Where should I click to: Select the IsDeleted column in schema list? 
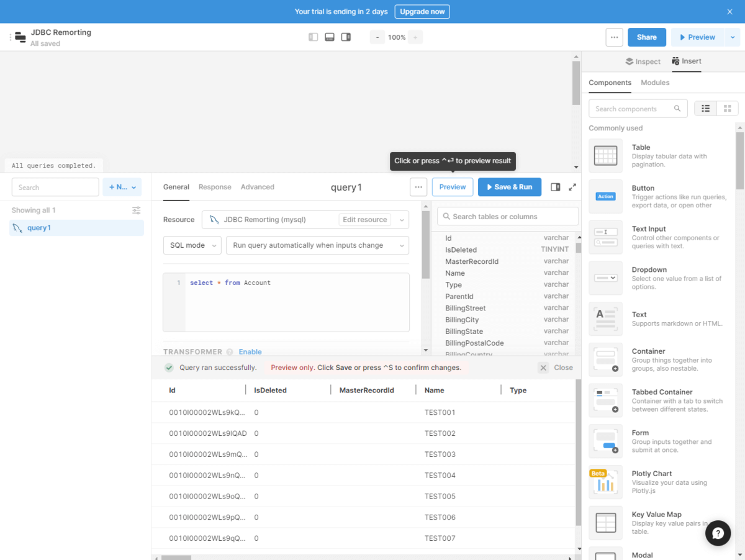coord(461,250)
